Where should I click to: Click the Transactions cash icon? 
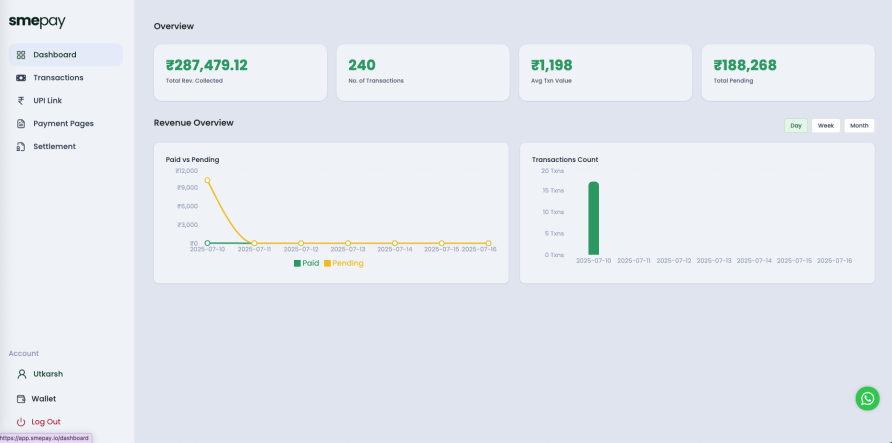[21, 78]
